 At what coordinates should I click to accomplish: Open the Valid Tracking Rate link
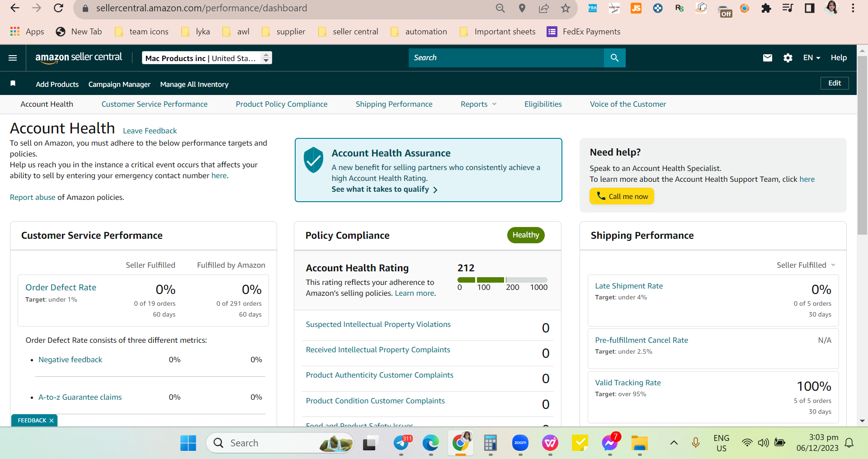(628, 383)
